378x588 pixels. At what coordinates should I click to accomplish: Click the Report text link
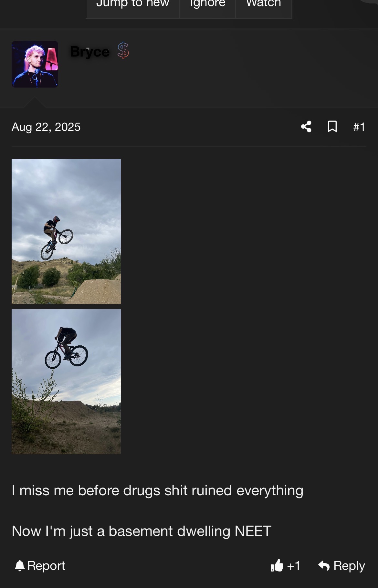(46, 566)
